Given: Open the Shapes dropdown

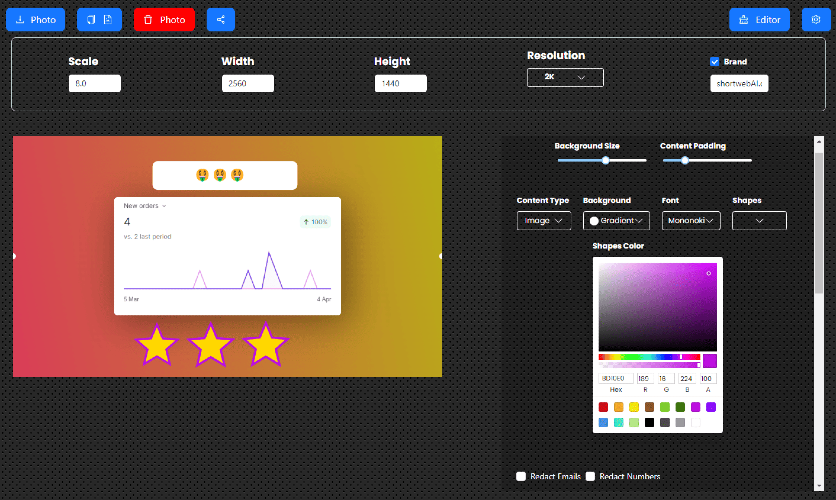Looking at the screenshot, I should [x=759, y=221].
